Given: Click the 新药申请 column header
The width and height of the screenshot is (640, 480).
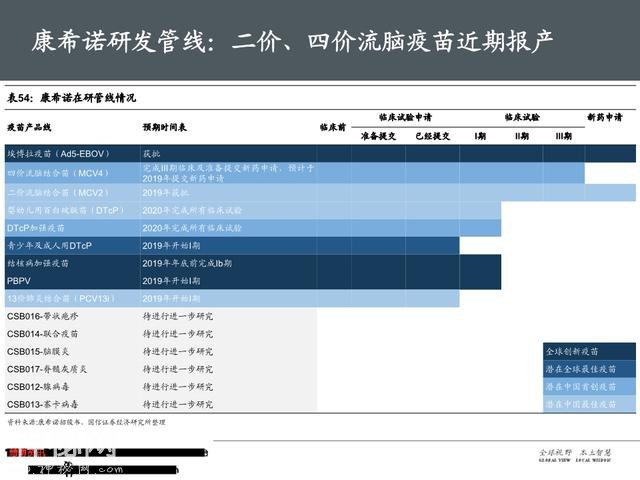Looking at the screenshot, I should click(x=604, y=118).
